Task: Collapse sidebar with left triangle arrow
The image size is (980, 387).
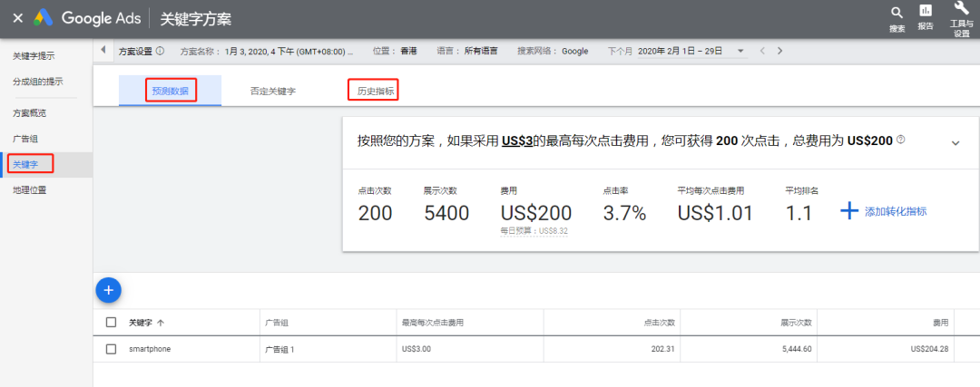Action: click(103, 51)
